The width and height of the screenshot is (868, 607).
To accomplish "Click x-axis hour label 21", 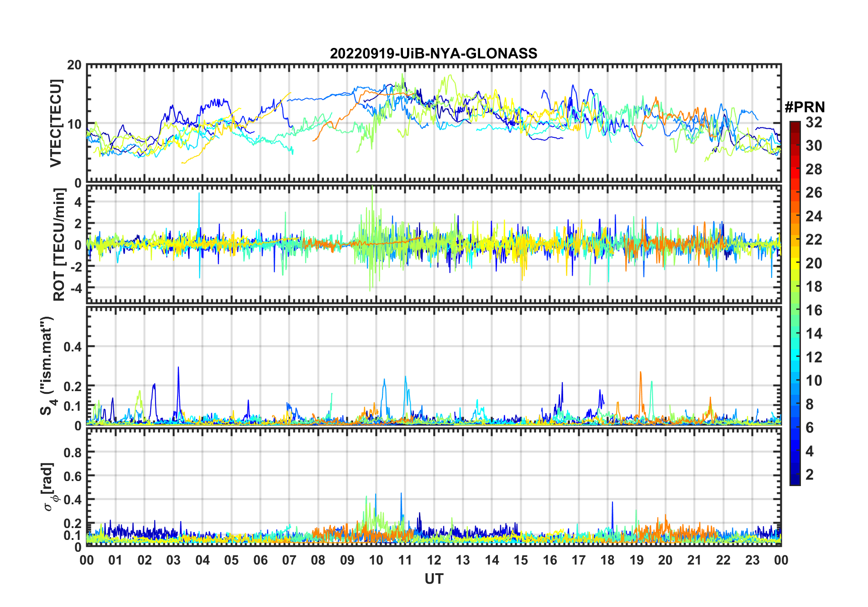I will point(694,560).
